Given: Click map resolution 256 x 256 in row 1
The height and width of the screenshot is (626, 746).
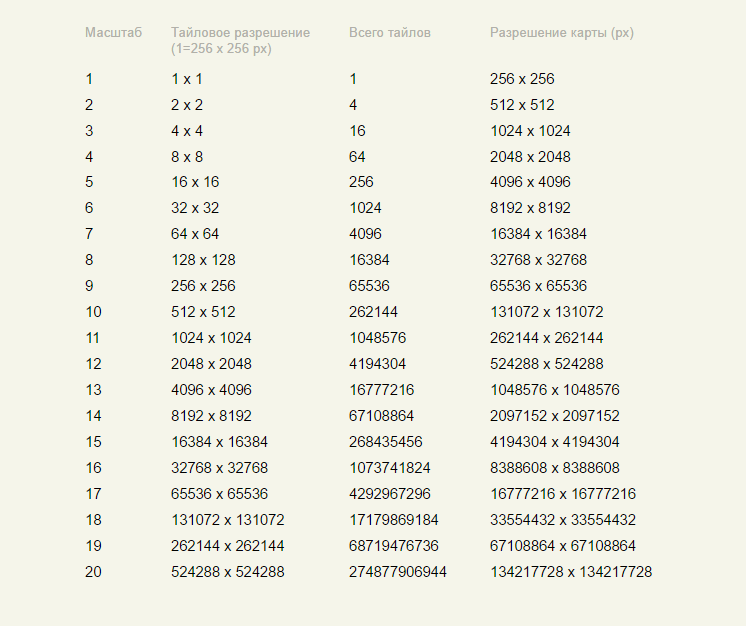Looking at the screenshot, I should click(x=522, y=79).
